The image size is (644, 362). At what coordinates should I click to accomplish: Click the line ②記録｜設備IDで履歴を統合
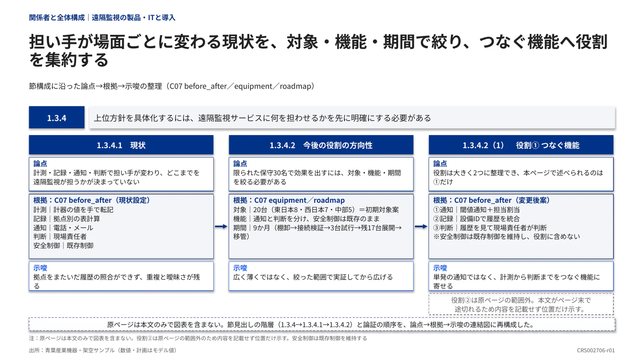coord(477,219)
